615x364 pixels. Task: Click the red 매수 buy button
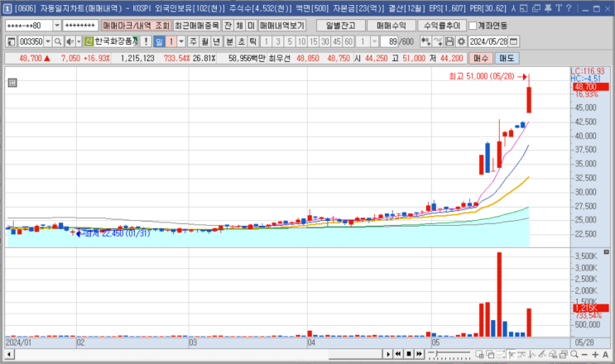tap(481, 59)
